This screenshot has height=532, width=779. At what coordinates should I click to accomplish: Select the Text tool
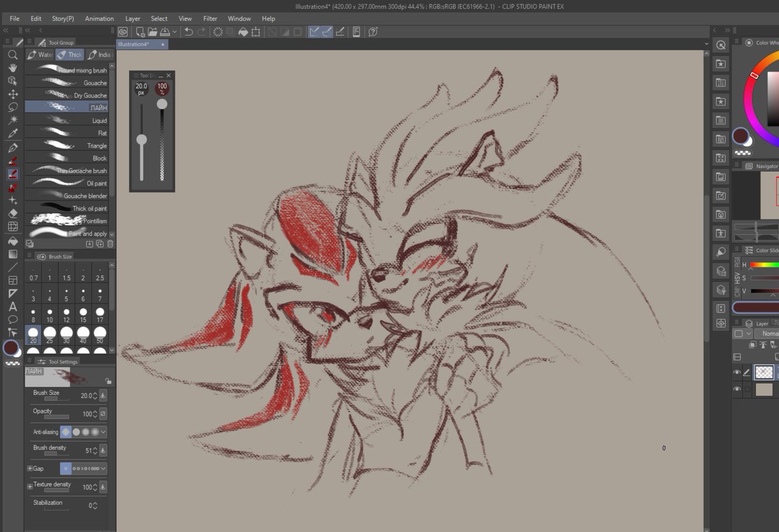[12, 307]
